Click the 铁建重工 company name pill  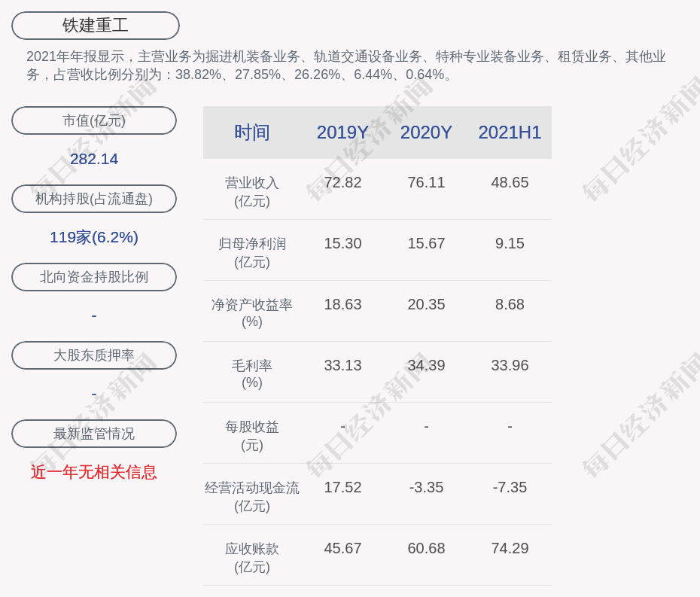(95, 26)
